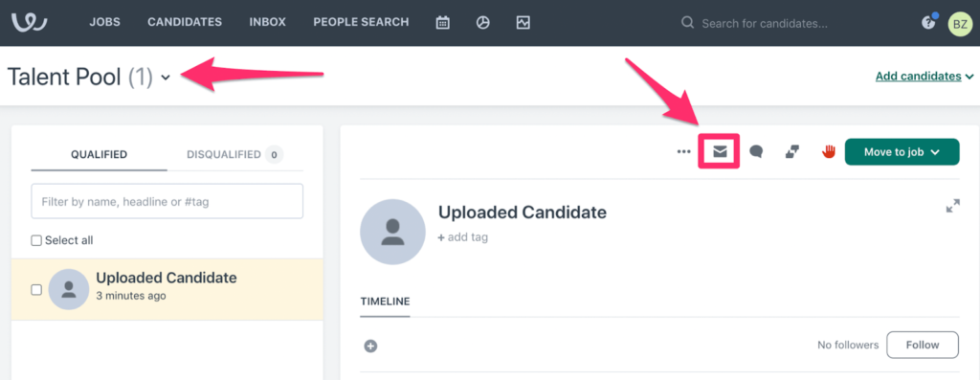Image resolution: width=980 pixels, height=380 pixels.
Task: Open the pie chart reports icon
Action: pos(482,23)
